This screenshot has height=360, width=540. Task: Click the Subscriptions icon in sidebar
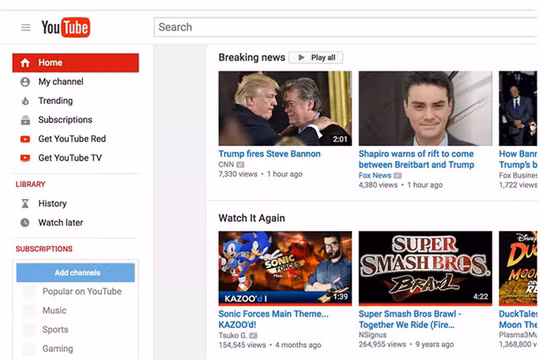(x=25, y=120)
